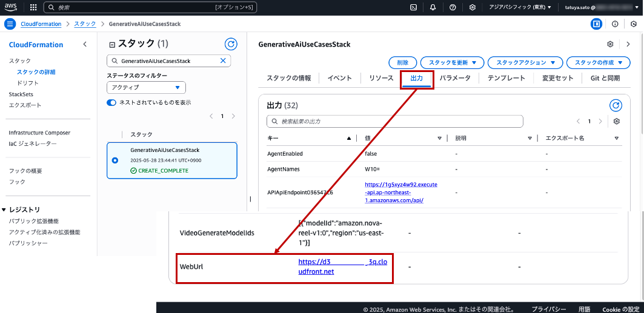Switch to the outputs tab
This screenshot has height=313, width=644.
point(416,78)
